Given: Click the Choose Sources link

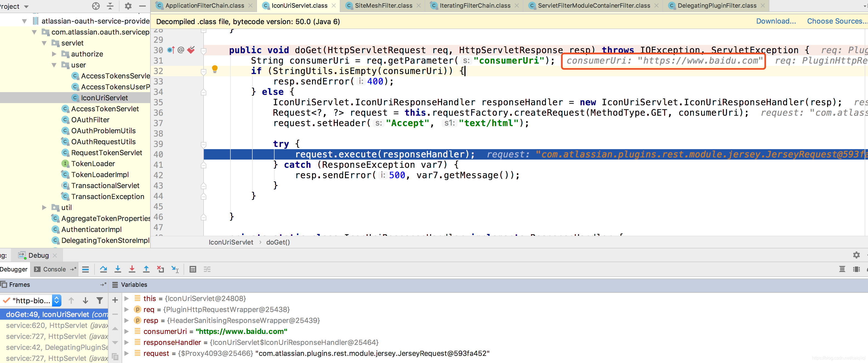Looking at the screenshot, I should (x=835, y=21).
